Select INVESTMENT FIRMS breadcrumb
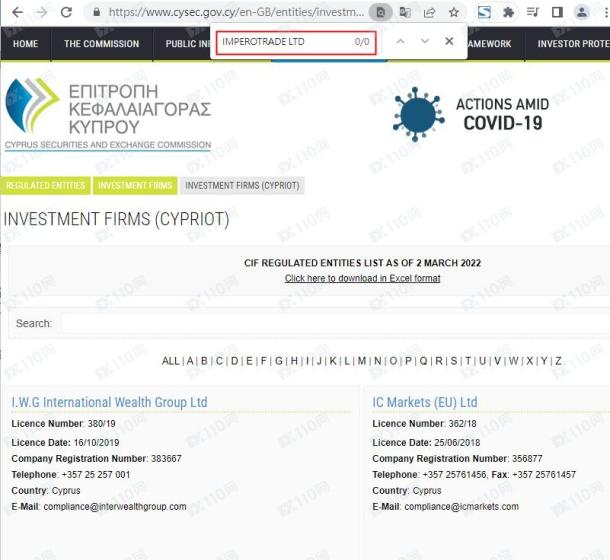This screenshot has height=560, width=610. (x=135, y=186)
